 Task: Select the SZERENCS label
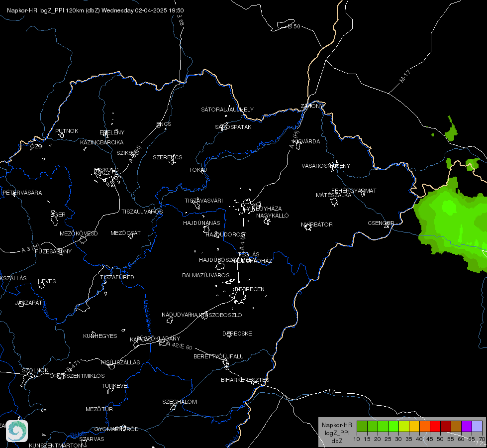pos(168,157)
